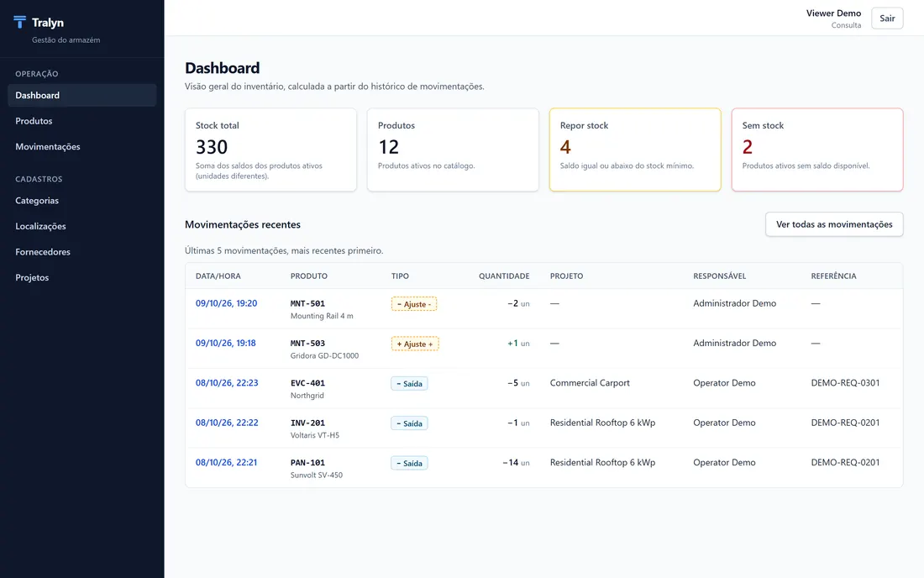Open the Produtos summary card

[x=453, y=150]
